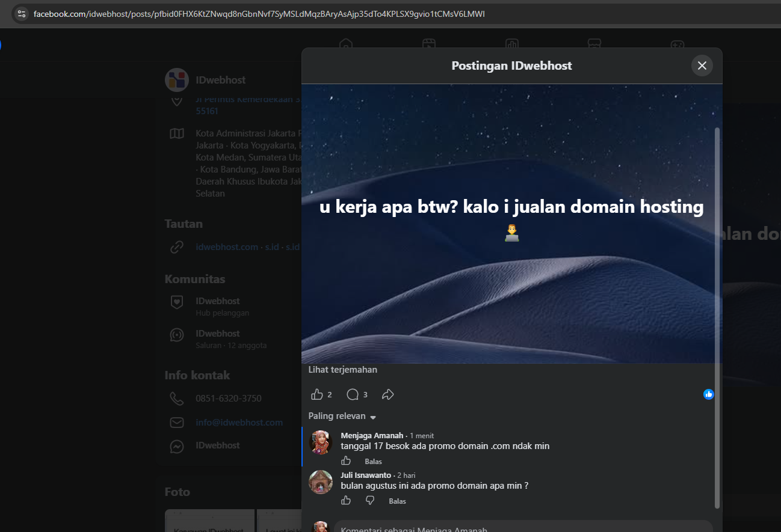Screen dimensions: 781x532
Task: Open IDwebhost Messenger contact link
Action: 218,445
